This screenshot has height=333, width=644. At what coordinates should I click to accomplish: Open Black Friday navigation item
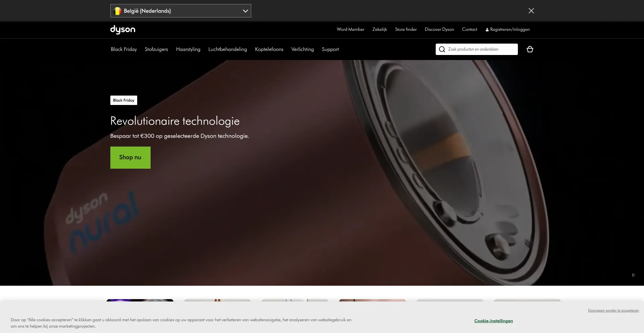(124, 49)
